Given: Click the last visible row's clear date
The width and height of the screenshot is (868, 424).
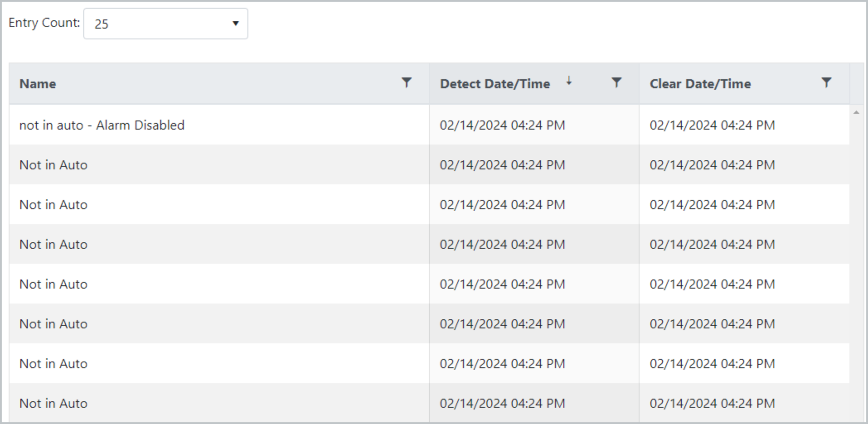Looking at the screenshot, I should (712, 403).
